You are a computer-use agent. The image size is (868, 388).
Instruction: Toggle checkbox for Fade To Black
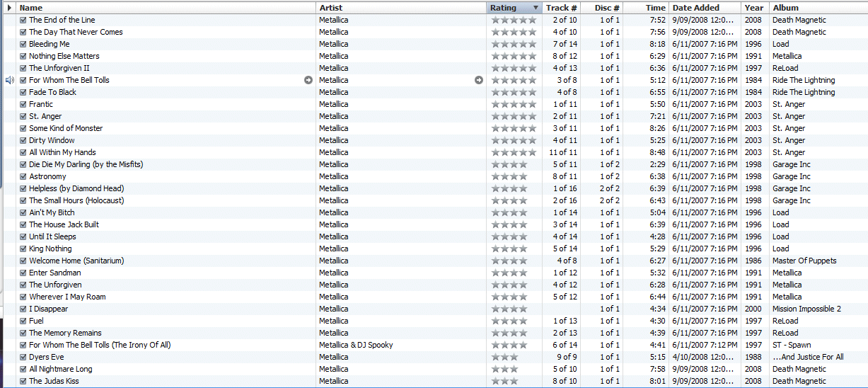tap(23, 92)
